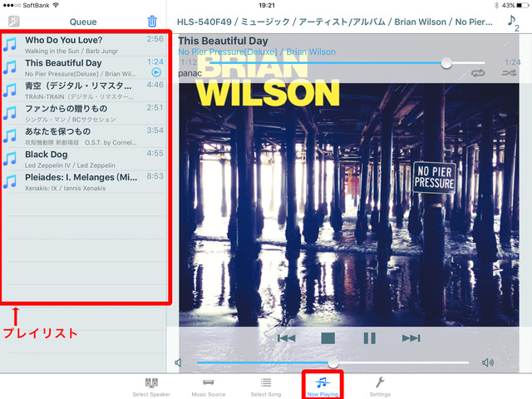This screenshot has height=399, width=532.
Task: Skip to the previous track
Action: [x=286, y=337]
